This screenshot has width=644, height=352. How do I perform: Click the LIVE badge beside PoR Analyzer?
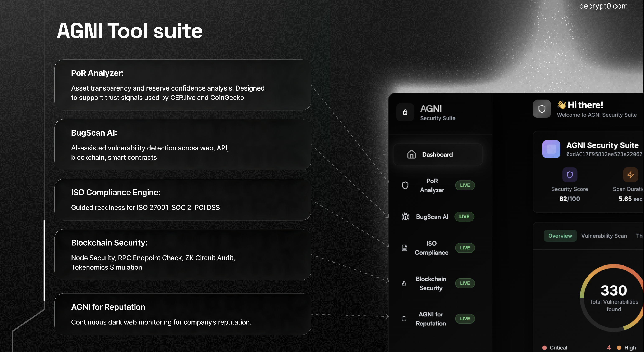465,185
